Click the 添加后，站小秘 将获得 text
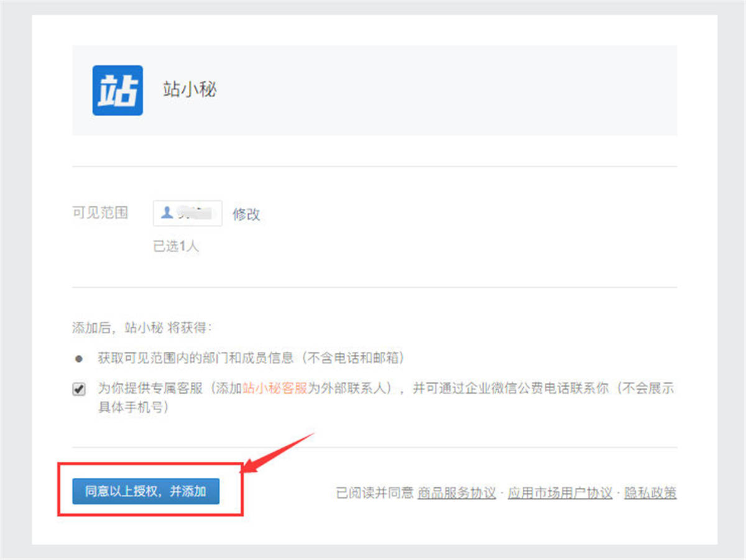Viewport: 746px width, 560px height. (x=142, y=328)
